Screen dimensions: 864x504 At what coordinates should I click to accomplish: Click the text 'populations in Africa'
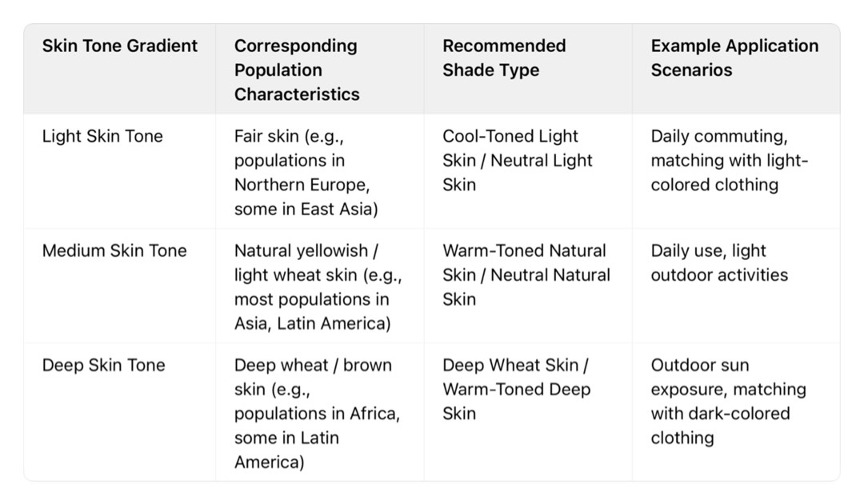(317, 414)
